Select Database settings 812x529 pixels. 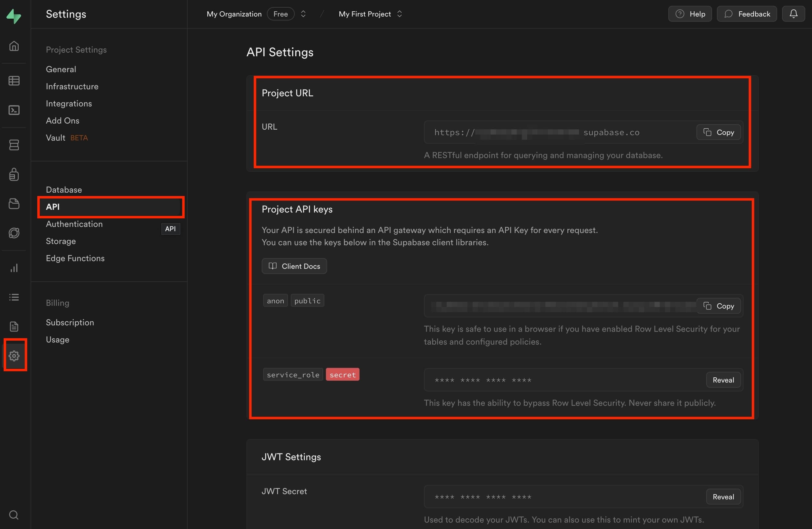coord(64,190)
